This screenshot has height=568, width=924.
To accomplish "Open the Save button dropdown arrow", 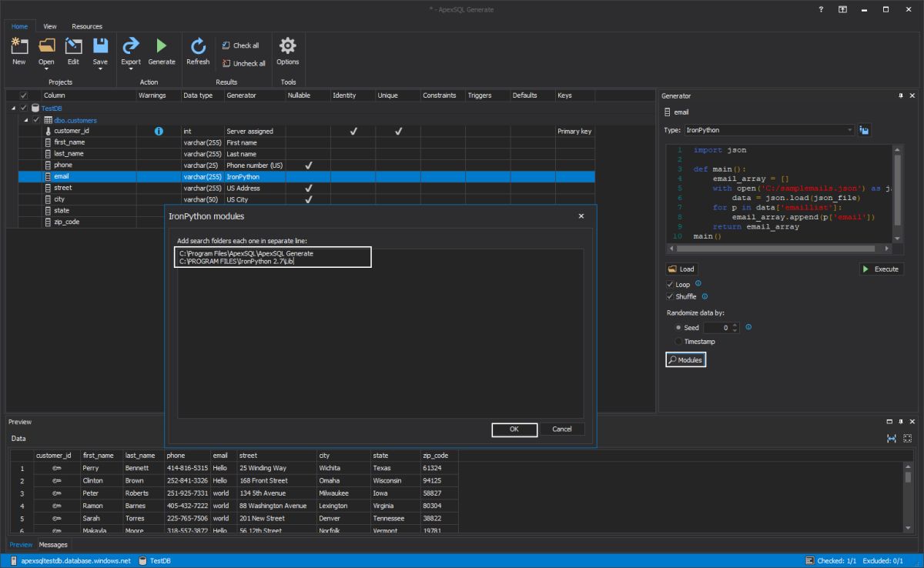I will (x=100, y=69).
